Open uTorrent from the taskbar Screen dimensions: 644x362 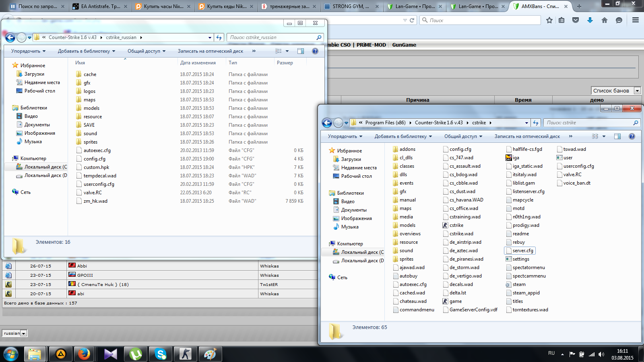click(x=136, y=354)
